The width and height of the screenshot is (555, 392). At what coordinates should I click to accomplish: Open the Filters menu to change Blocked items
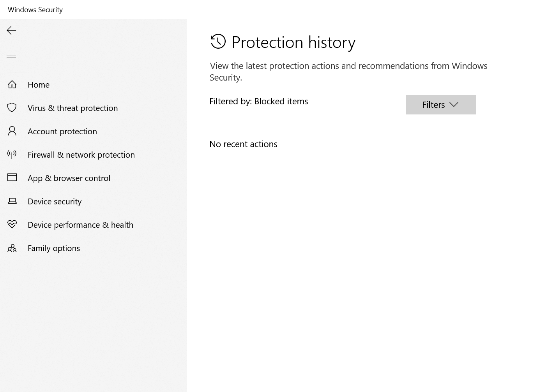tap(440, 105)
